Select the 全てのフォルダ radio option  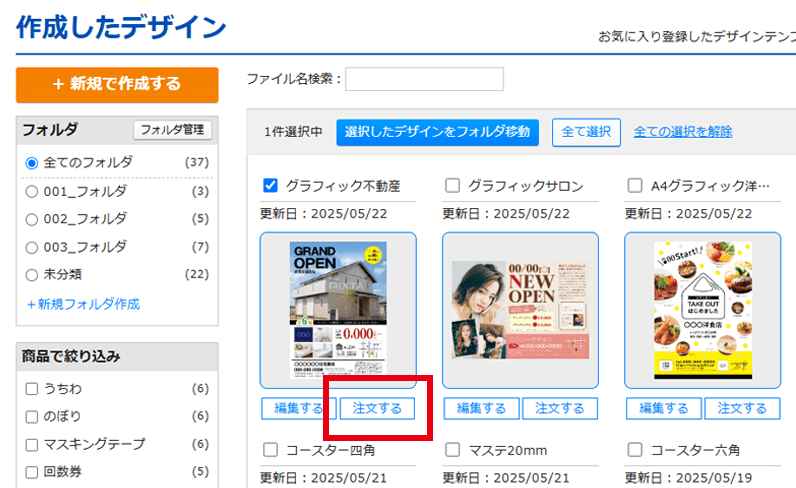[x=31, y=162]
